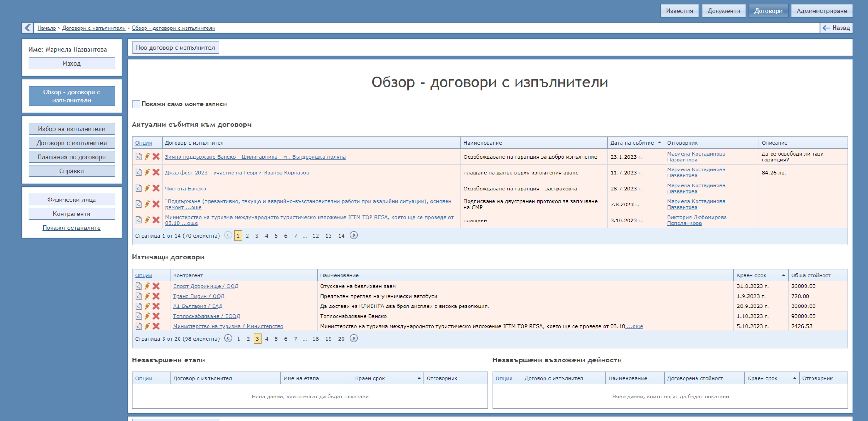The height and width of the screenshot is (421, 868).
Task: View details of Джаз фест 2023 row
Action: click(x=139, y=172)
